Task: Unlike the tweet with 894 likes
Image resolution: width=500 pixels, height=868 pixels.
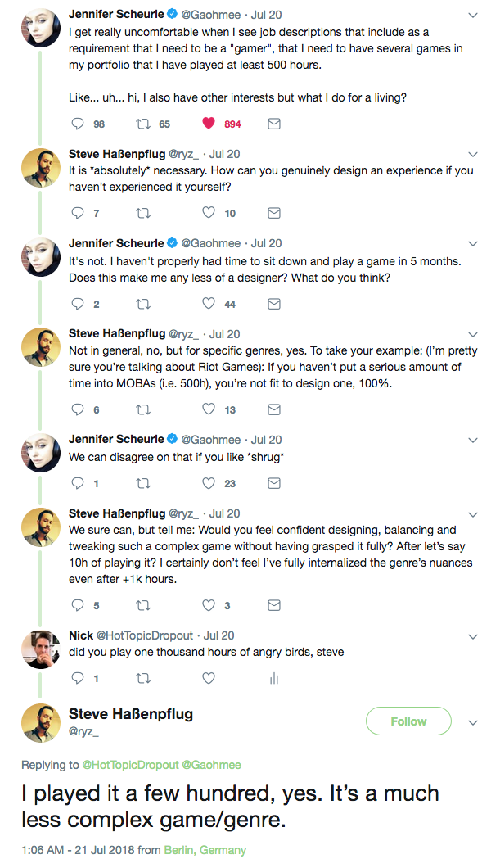Action: (x=209, y=124)
